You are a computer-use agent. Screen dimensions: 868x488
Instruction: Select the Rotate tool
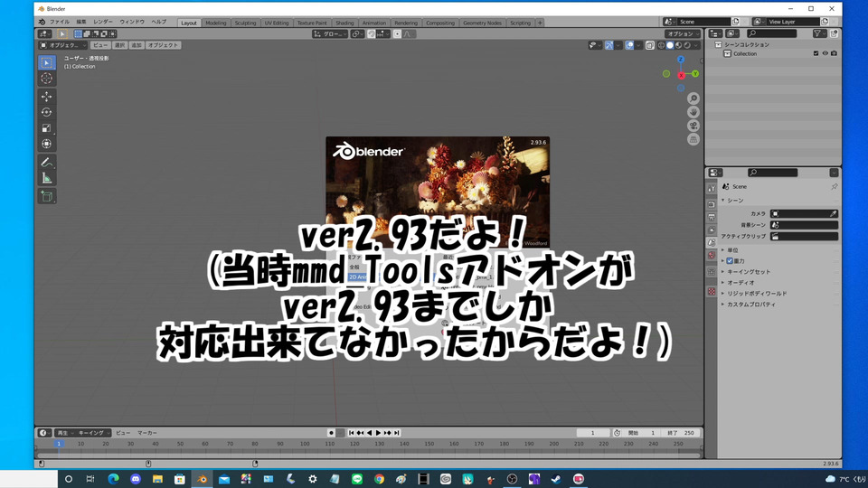click(x=46, y=112)
